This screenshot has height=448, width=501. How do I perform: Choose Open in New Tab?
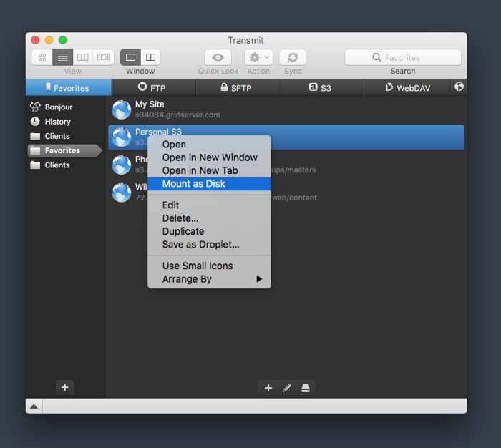click(x=209, y=170)
